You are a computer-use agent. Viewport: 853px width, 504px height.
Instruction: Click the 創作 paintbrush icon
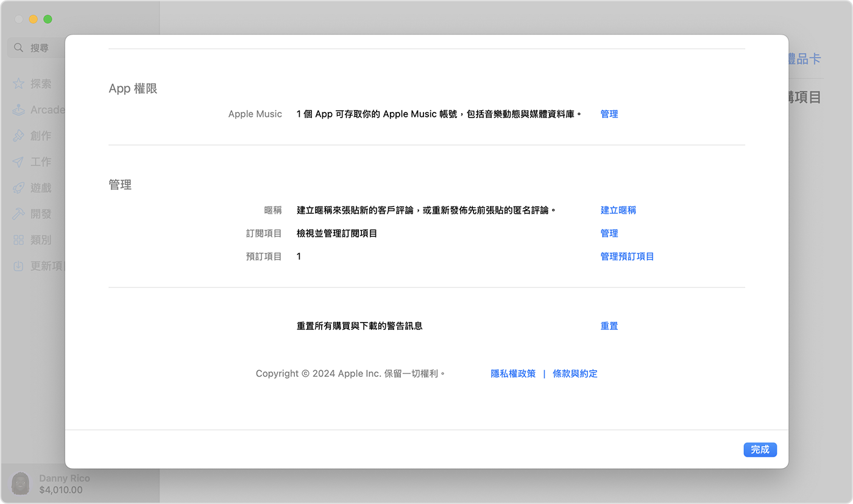(x=19, y=136)
